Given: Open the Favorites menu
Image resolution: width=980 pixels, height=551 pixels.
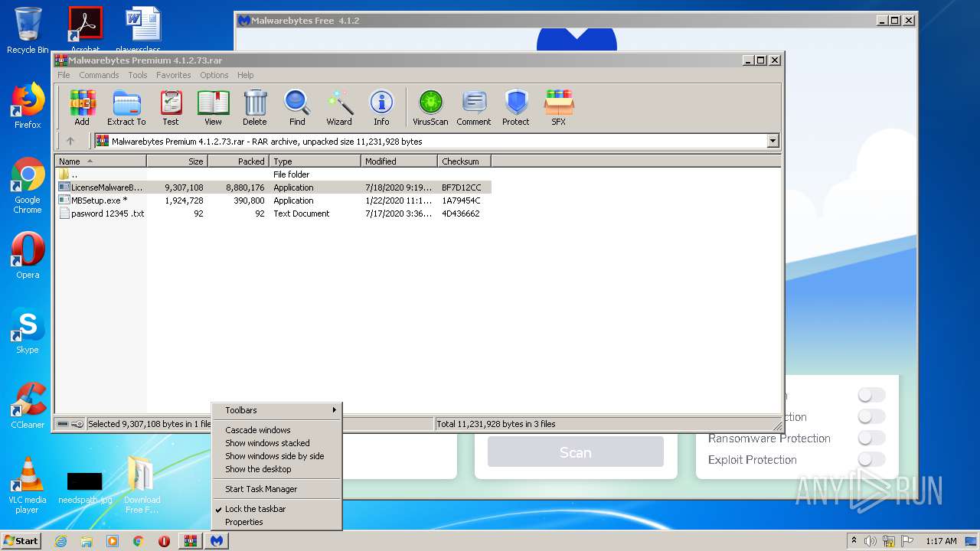Looking at the screenshot, I should [174, 75].
